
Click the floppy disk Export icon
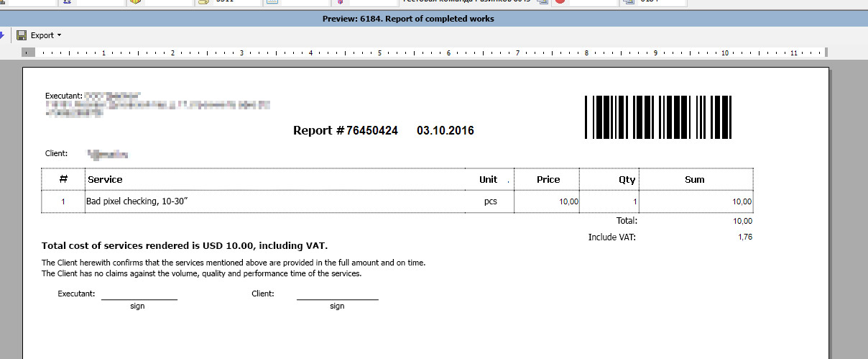pos(22,35)
